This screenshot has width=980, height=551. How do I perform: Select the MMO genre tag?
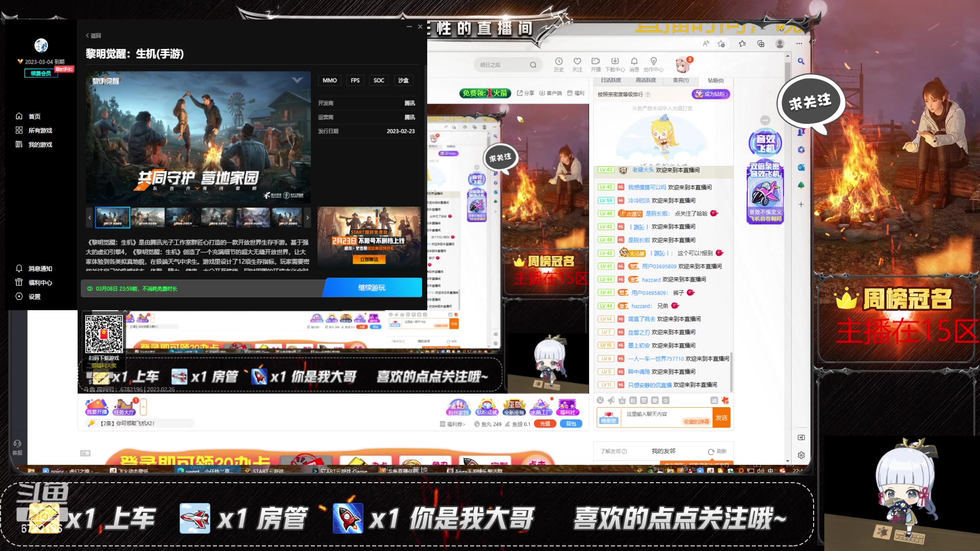tap(330, 81)
